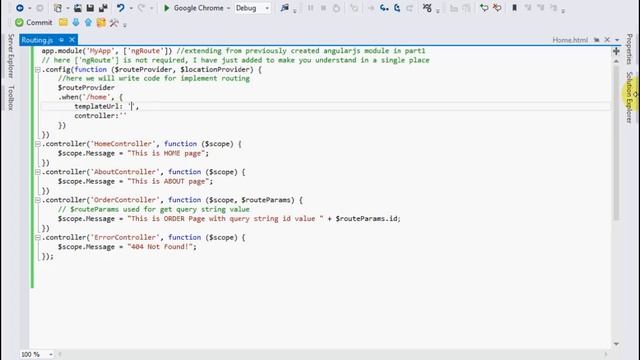640x360 pixels.
Task: Click the blue down-arrow Pull icon
Action: pyautogui.click(x=76, y=22)
